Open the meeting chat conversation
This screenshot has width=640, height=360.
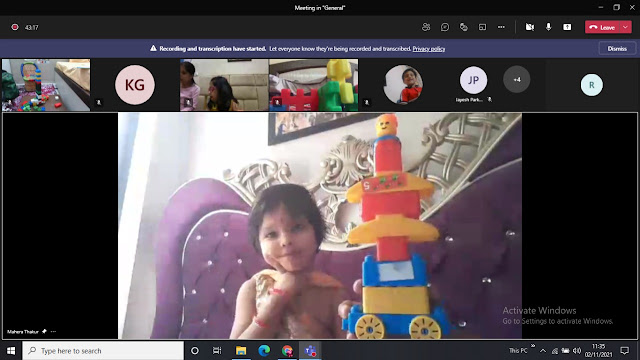click(x=445, y=27)
